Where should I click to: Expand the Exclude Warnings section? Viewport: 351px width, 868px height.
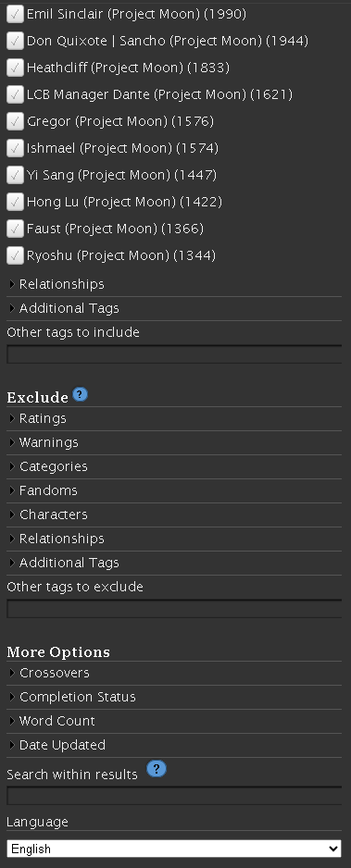tap(174, 442)
